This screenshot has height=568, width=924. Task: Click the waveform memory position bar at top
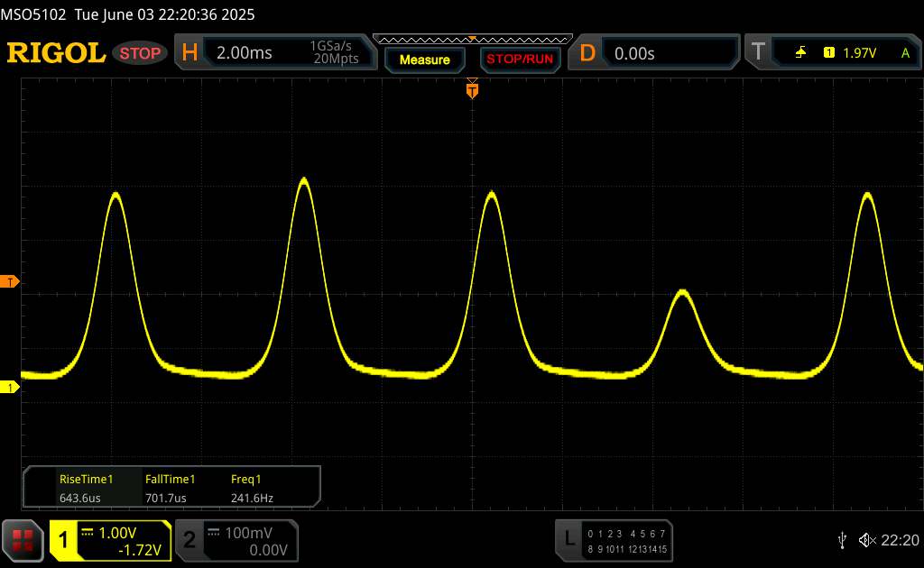472,39
